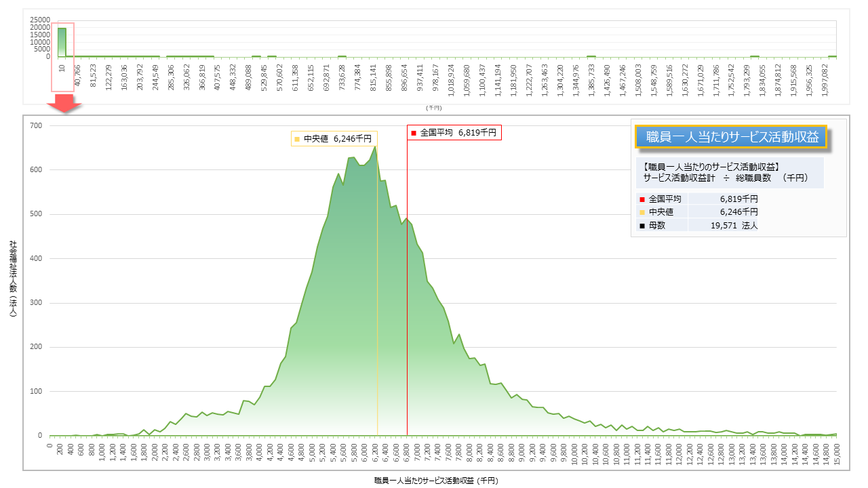The width and height of the screenshot is (868, 488).
Task: Click the overview y-axis value 25000
Action: 40,20
